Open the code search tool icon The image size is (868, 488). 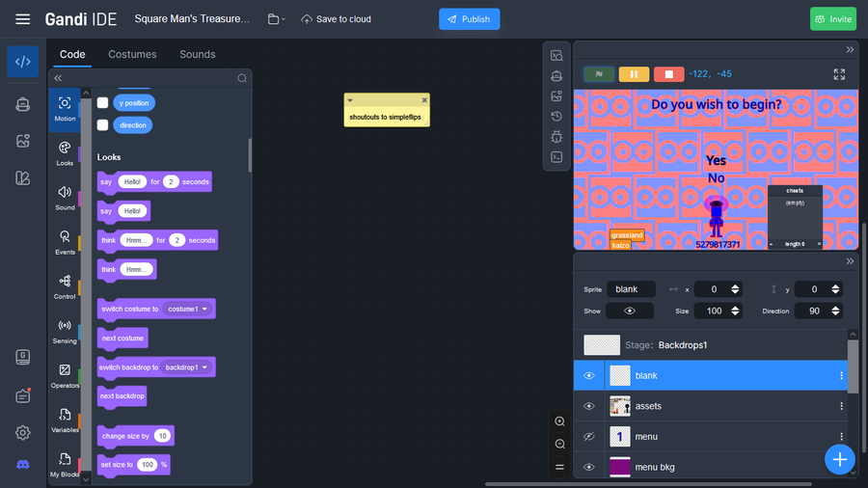point(556,55)
